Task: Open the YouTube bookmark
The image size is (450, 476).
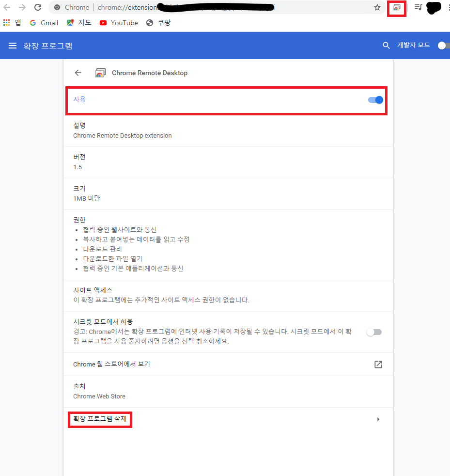Action: 119,23
